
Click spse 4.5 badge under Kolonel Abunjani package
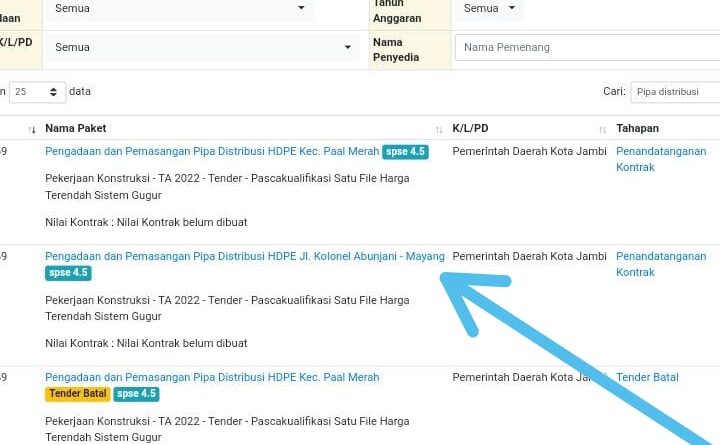coord(68,273)
